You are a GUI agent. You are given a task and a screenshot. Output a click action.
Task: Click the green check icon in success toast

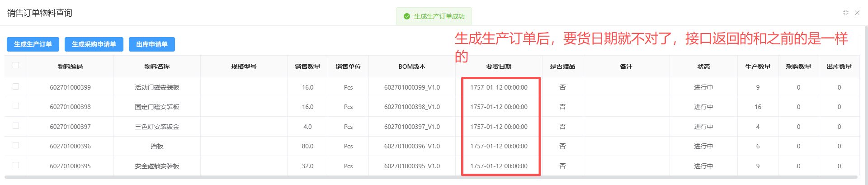coord(406,16)
